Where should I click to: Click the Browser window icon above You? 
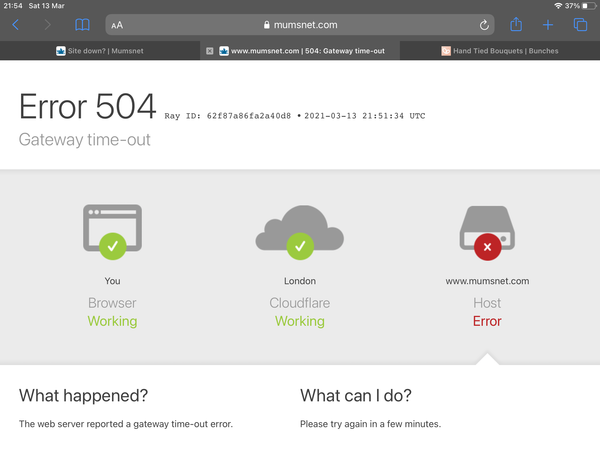coord(112,232)
